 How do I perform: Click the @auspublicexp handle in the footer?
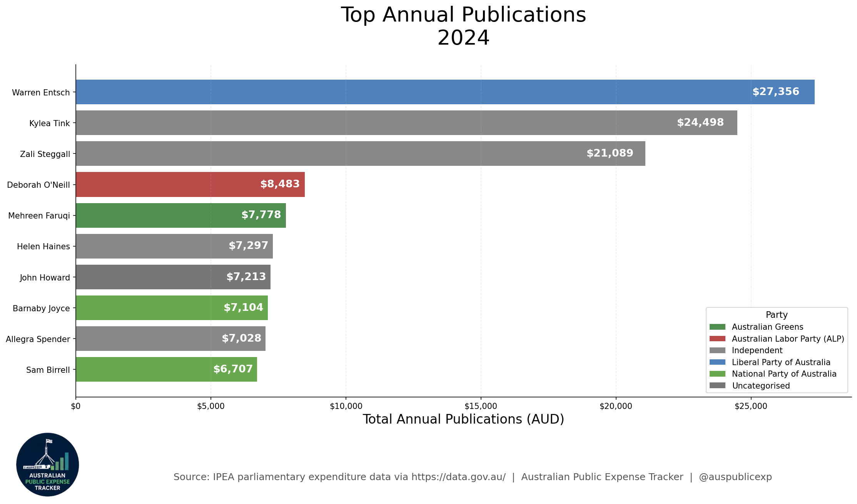(735, 477)
